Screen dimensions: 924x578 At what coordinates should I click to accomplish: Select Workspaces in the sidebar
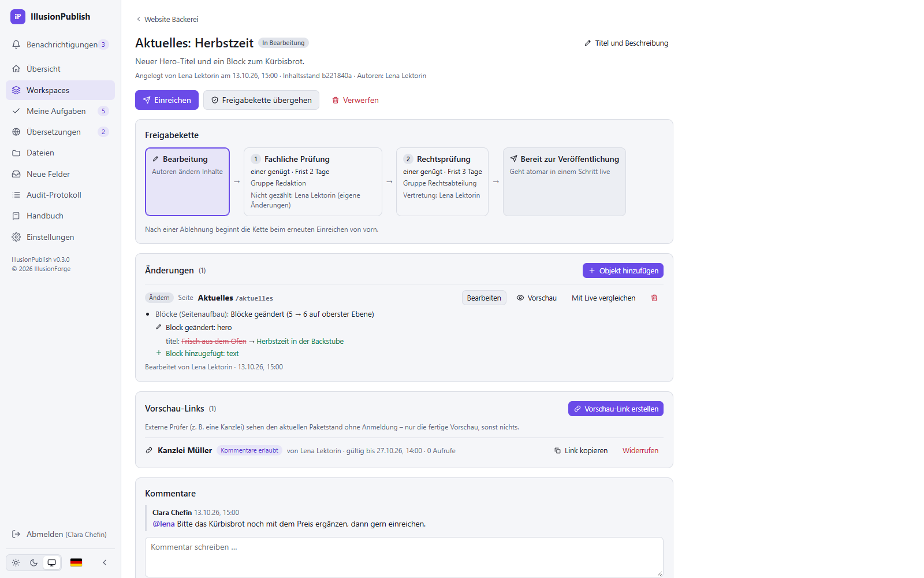60,90
